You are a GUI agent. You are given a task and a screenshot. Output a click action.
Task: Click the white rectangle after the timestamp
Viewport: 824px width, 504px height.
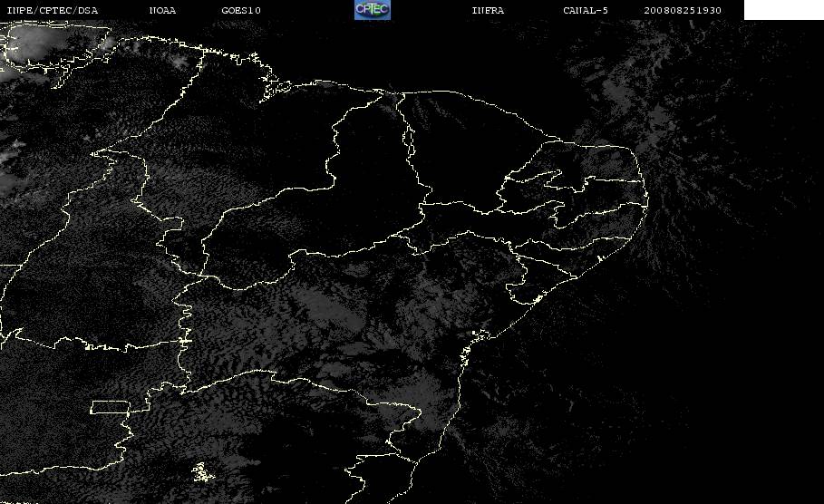click(784, 10)
